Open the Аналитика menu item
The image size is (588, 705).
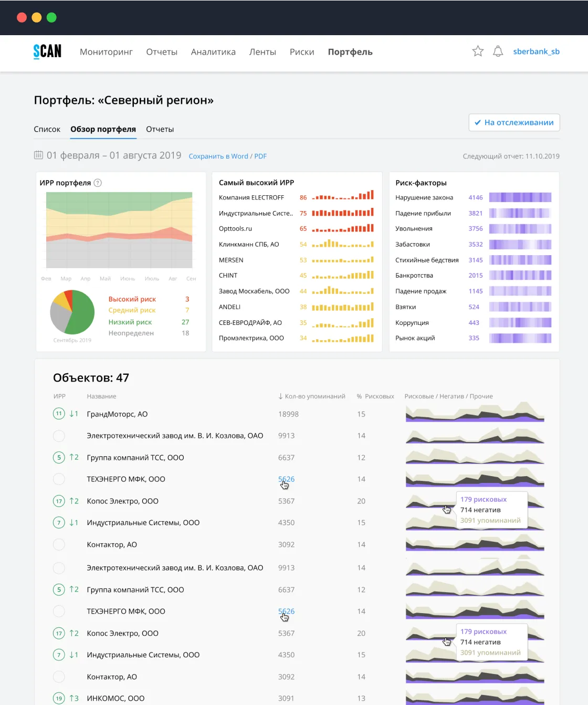tap(213, 52)
